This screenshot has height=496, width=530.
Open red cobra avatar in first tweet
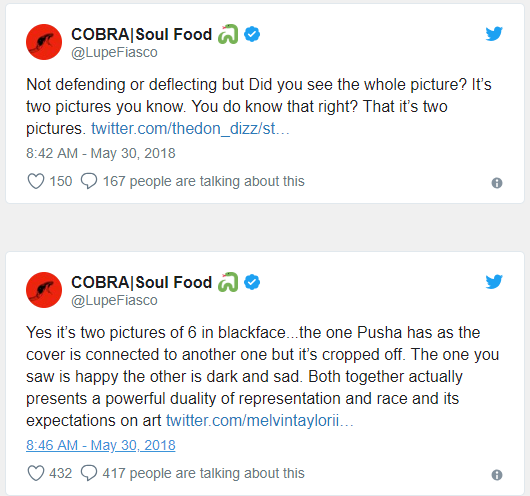pyautogui.click(x=44, y=42)
